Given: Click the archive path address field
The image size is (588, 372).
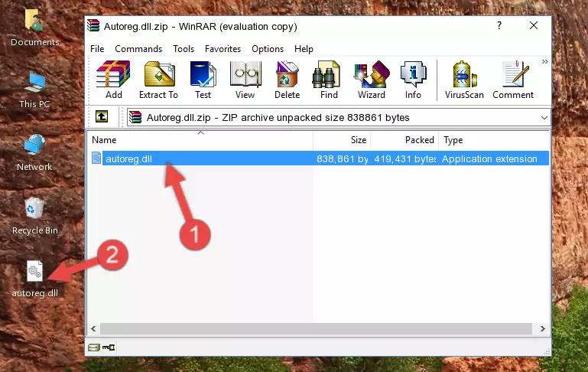Looking at the screenshot, I should tap(339, 117).
